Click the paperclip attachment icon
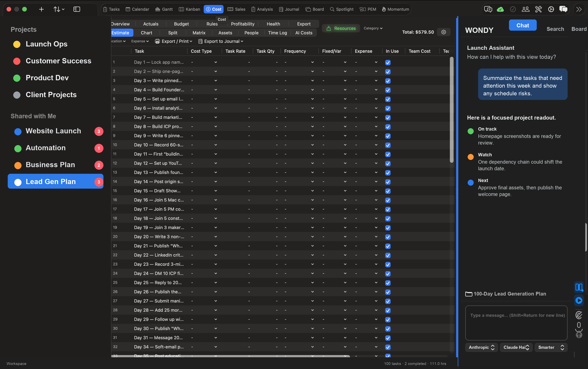Viewport: 588px width, 369px height. (x=579, y=315)
